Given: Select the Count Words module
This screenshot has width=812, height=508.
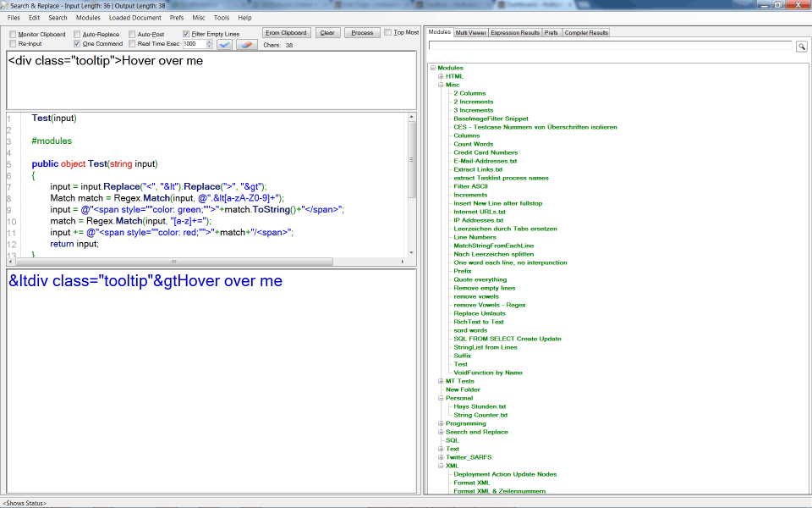Looking at the screenshot, I should [x=474, y=144].
